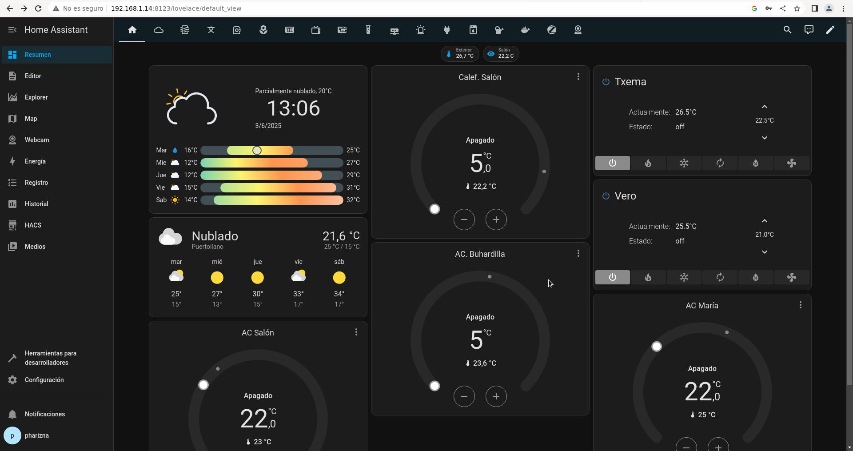853x451 pixels.
Task: Open Explorer in sidebar
Action: [57, 97]
